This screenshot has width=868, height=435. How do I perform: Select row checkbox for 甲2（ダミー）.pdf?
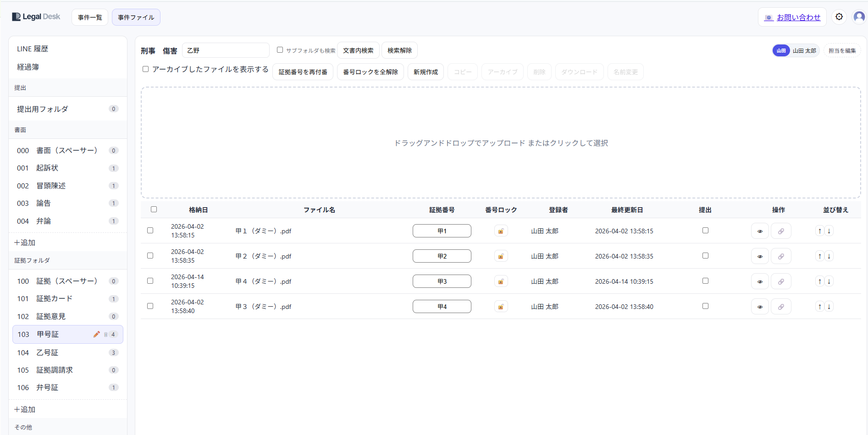[x=150, y=255]
